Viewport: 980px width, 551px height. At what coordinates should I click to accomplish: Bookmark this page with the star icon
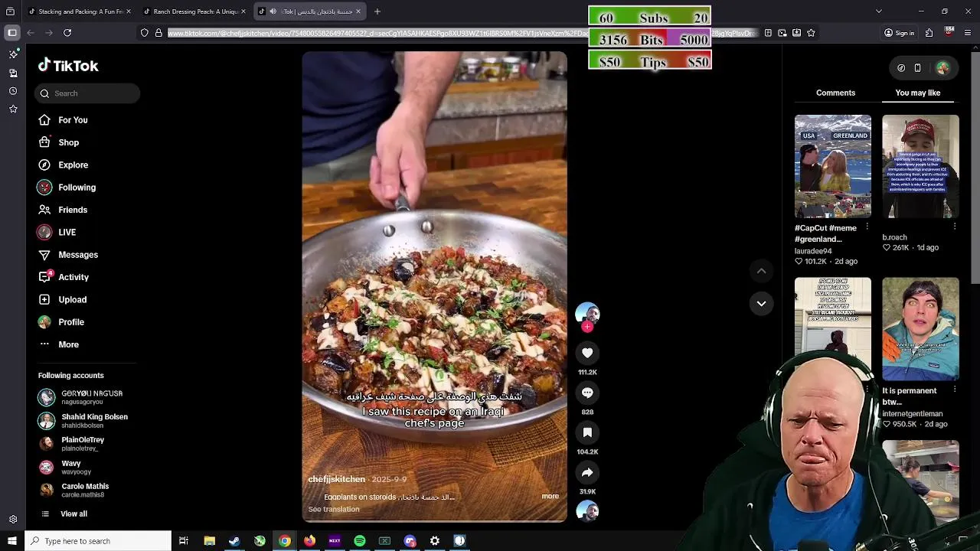click(811, 33)
